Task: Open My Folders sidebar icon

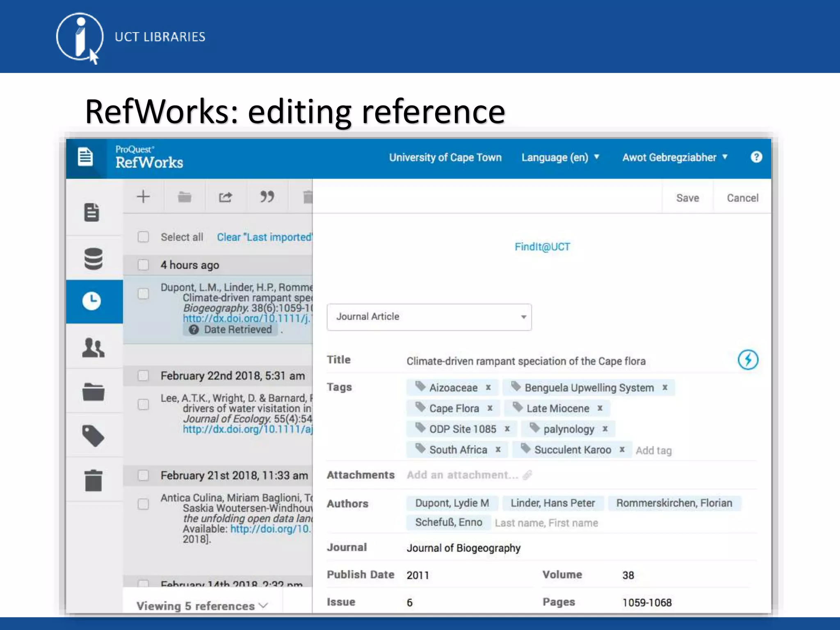Action: click(94, 392)
